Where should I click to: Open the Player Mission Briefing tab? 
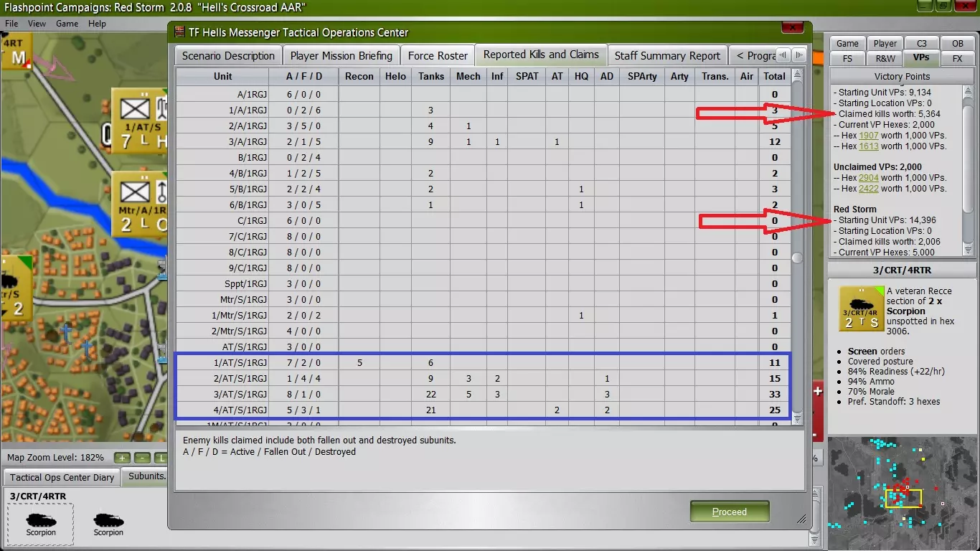pyautogui.click(x=341, y=55)
